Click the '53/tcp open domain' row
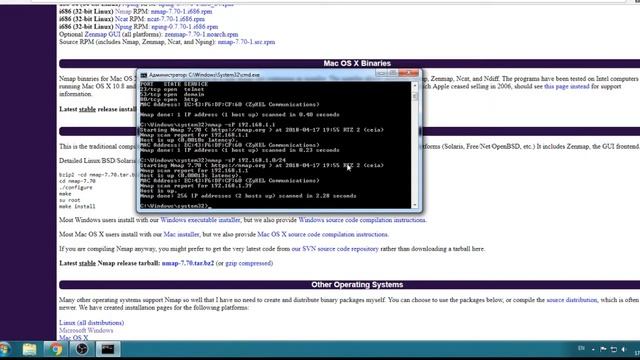Image resolution: width=640 pixels, height=360 pixels. 172,94
